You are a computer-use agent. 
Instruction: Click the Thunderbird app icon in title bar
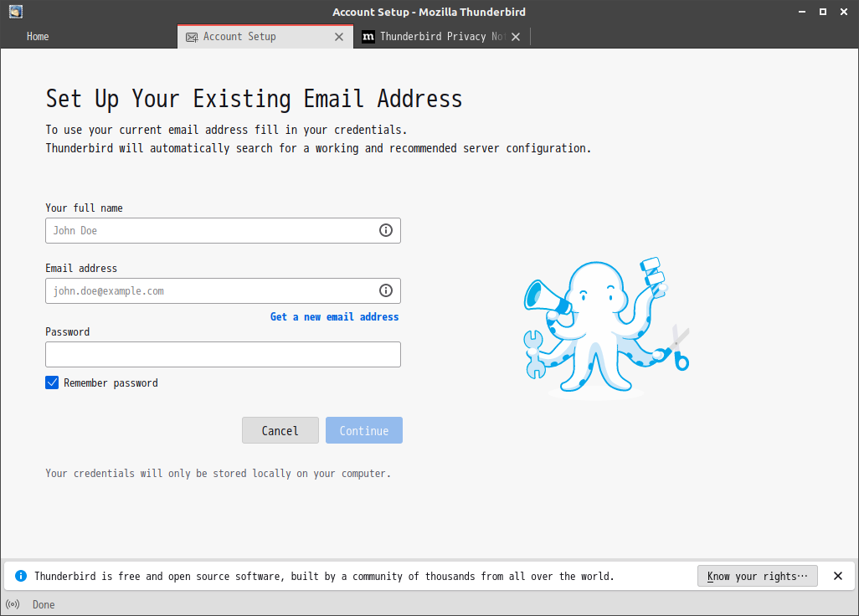click(16, 12)
